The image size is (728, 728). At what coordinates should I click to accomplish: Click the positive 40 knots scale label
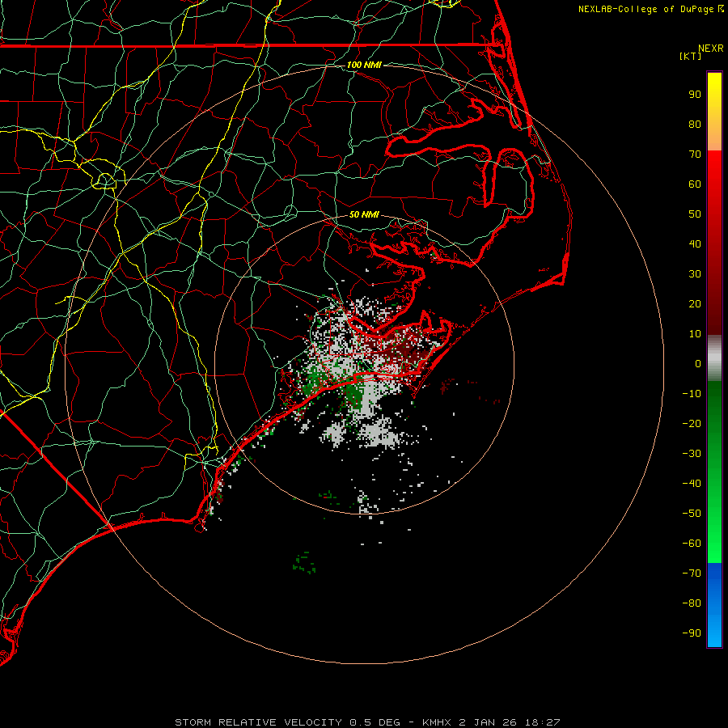point(695,244)
